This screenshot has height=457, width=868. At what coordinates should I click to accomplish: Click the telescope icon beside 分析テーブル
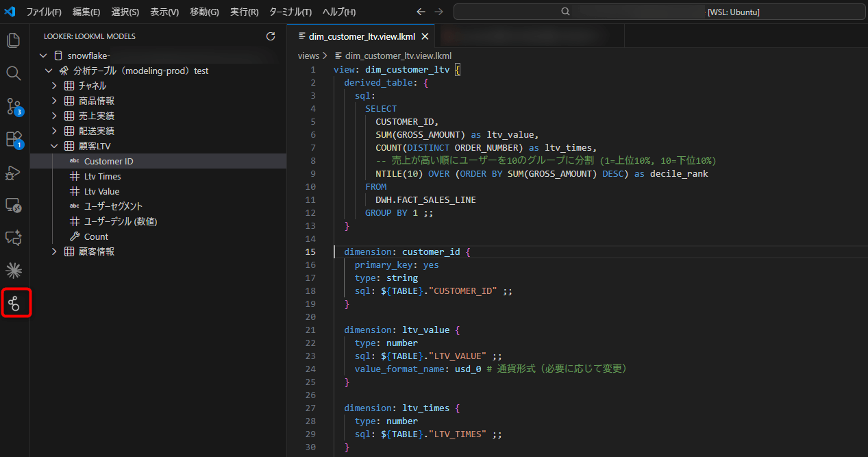64,71
